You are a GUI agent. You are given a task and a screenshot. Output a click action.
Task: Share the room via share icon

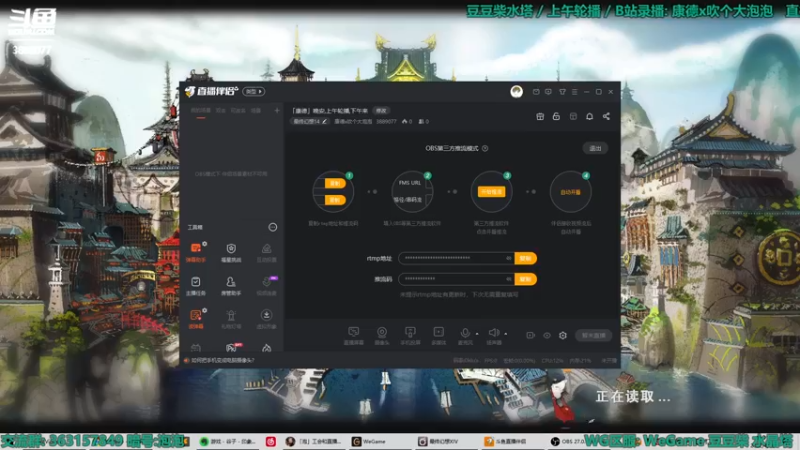pos(606,116)
